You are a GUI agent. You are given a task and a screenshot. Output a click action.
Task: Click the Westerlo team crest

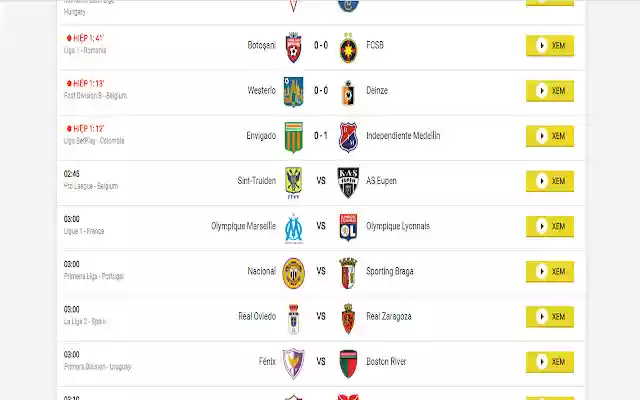point(293,91)
